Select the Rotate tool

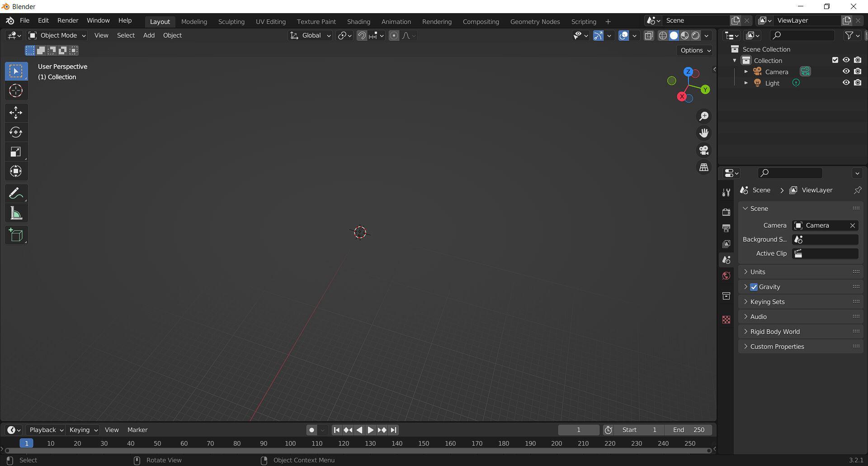[16, 132]
